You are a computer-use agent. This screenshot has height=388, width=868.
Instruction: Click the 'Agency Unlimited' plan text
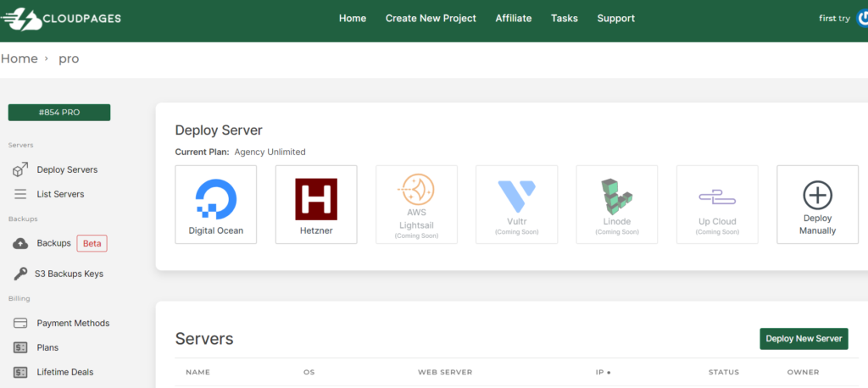(x=270, y=152)
